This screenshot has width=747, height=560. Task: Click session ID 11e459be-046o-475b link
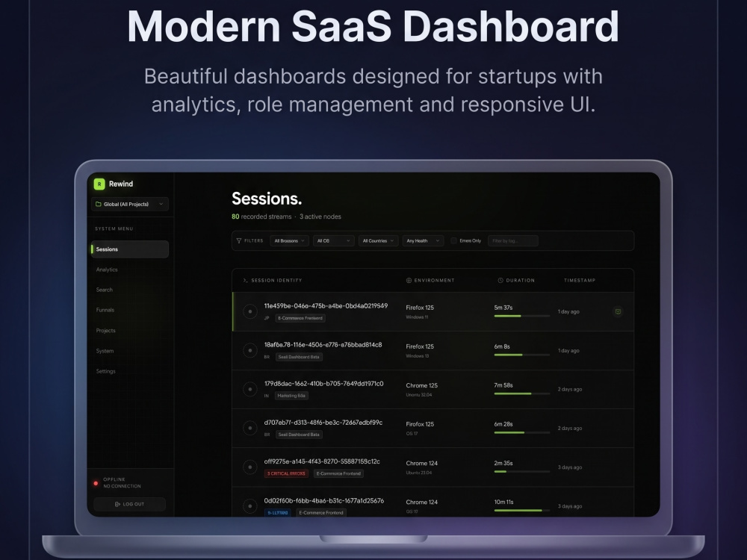(x=326, y=305)
